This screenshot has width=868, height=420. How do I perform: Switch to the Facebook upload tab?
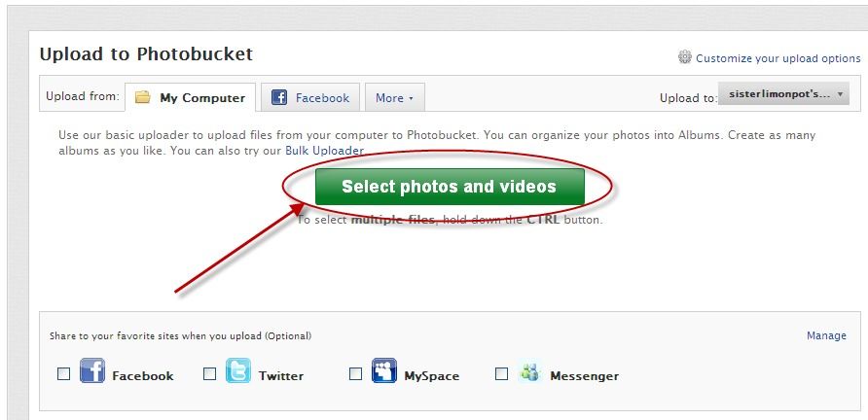point(310,97)
